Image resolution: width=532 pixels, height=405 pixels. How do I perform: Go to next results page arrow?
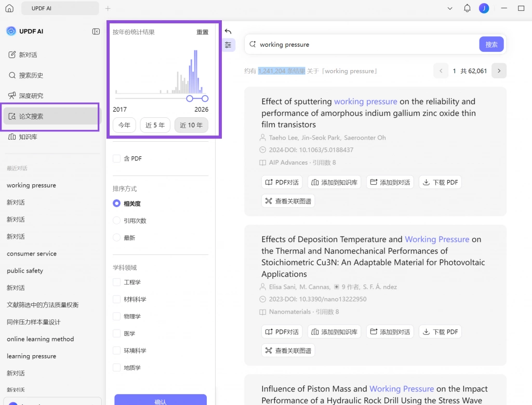click(499, 71)
